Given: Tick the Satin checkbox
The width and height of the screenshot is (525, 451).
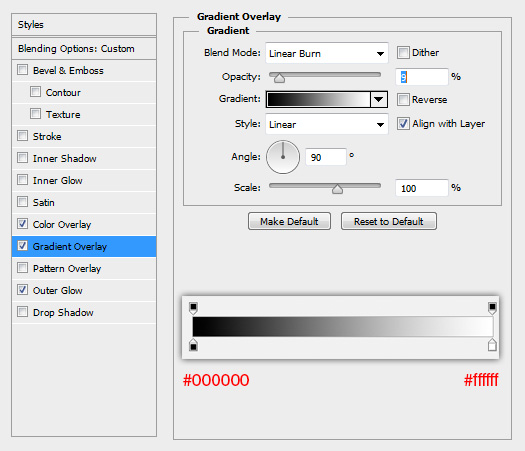Looking at the screenshot, I should (x=22, y=202).
